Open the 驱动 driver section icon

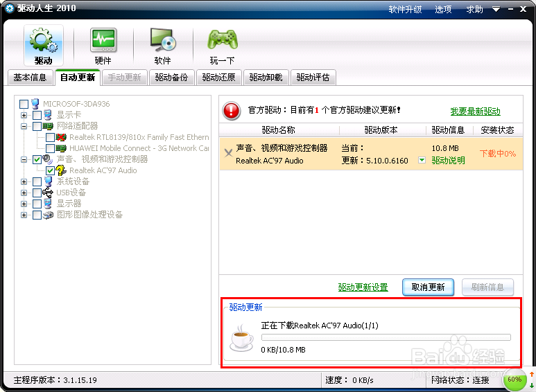coord(44,46)
